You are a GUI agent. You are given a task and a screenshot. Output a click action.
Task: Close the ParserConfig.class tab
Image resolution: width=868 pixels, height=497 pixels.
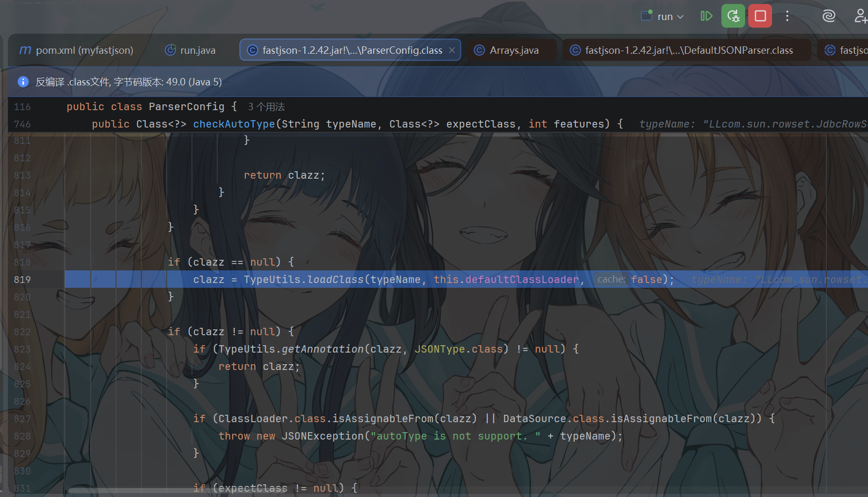click(452, 50)
